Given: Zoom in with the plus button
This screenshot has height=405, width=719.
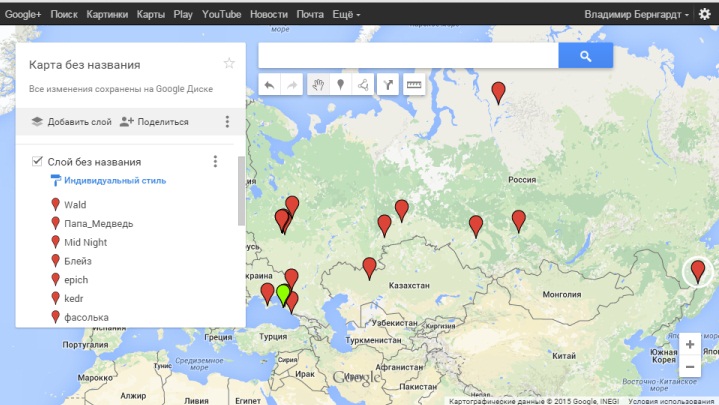Looking at the screenshot, I should click(x=690, y=344).
